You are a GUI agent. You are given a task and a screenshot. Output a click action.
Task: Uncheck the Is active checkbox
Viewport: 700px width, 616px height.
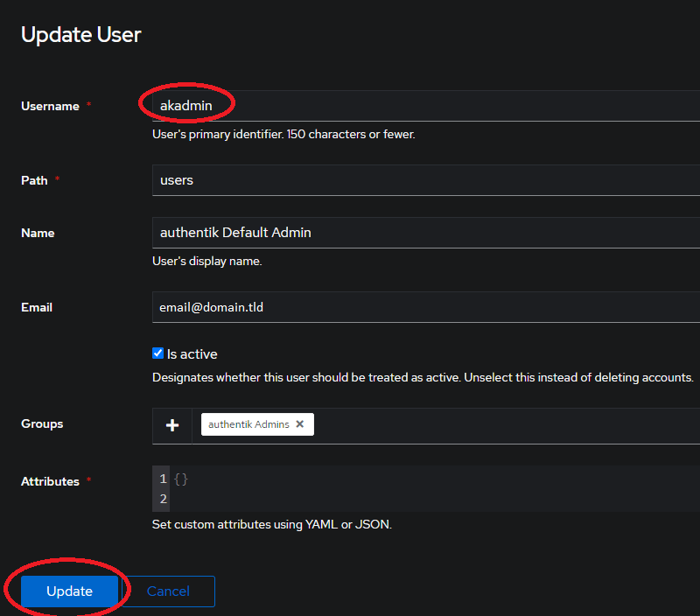click(x=158, y=353)
